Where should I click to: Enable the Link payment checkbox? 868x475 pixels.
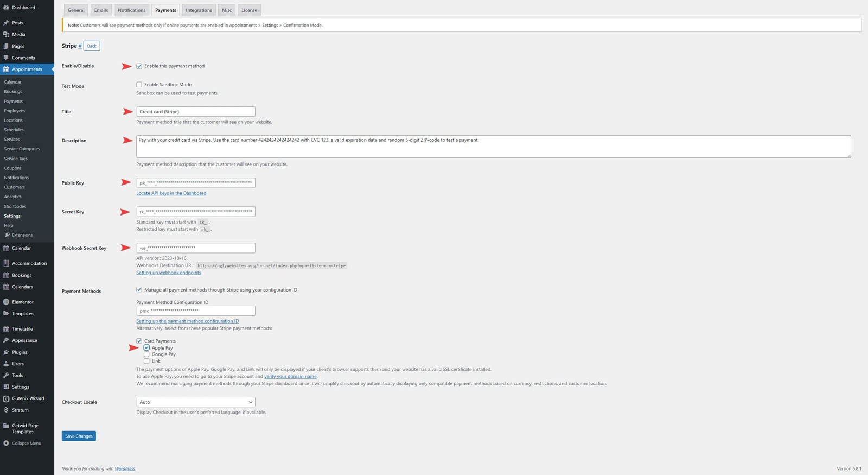(146, 361)
